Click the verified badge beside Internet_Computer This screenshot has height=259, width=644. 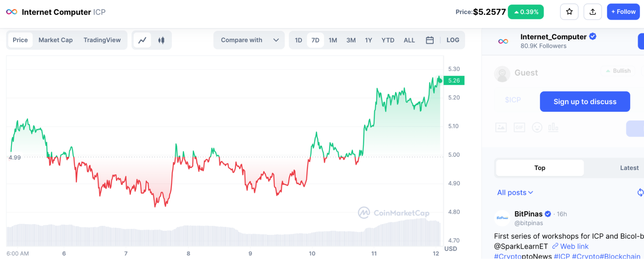click(x=593, y=36)
